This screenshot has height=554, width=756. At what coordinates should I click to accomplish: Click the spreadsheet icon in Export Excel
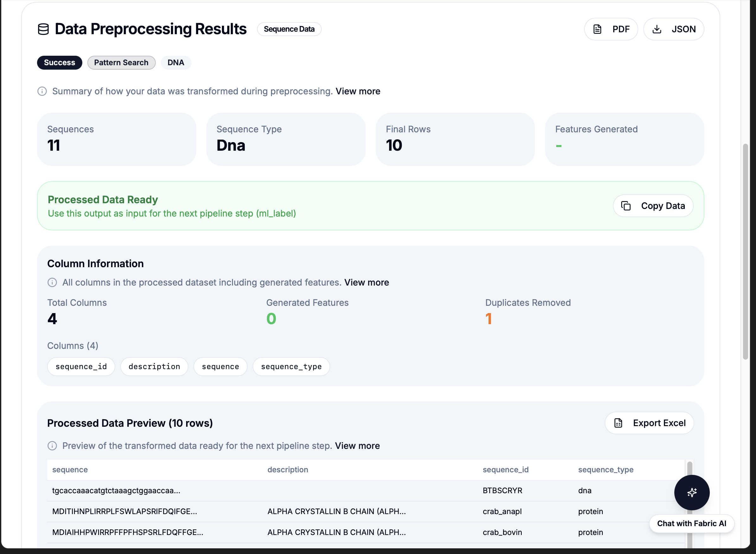[x=618, y=423]
